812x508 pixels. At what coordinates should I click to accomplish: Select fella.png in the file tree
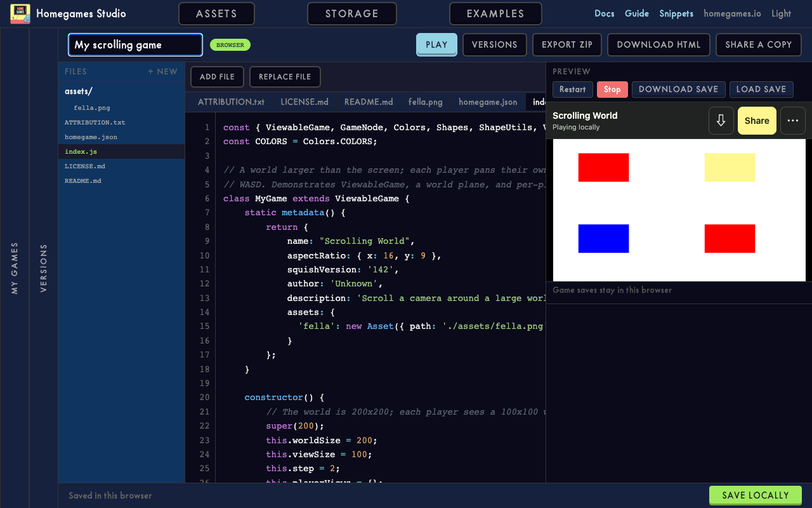[x=122, y=108]
